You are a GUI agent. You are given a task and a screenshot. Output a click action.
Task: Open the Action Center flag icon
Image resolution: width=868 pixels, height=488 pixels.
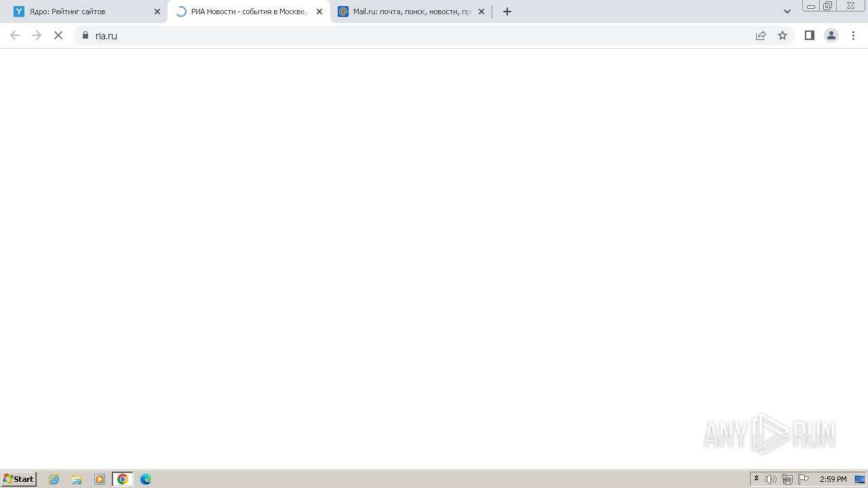tap(804, 479)
